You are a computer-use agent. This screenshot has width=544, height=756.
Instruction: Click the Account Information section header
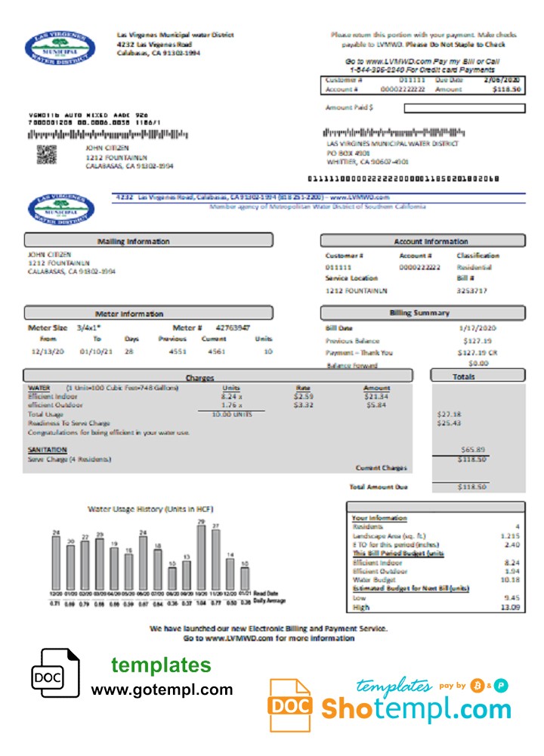coord(422,240)
